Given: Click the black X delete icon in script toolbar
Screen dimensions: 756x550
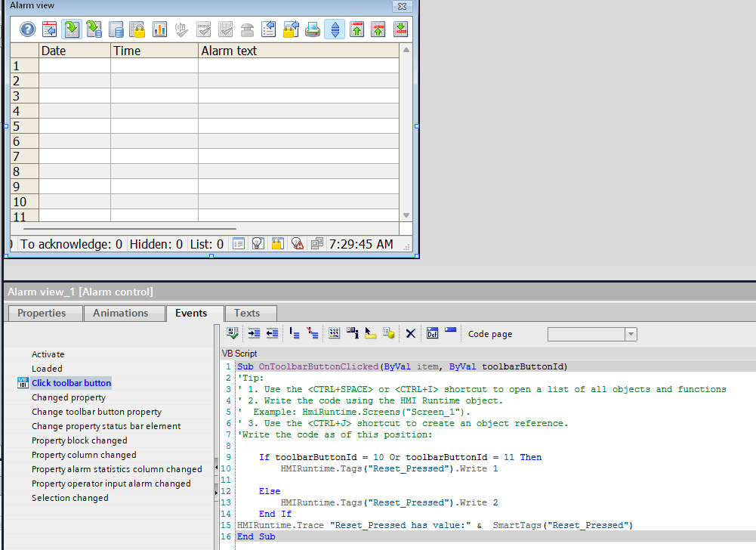Looking at the screenshot, I should [x=410, y=333].
